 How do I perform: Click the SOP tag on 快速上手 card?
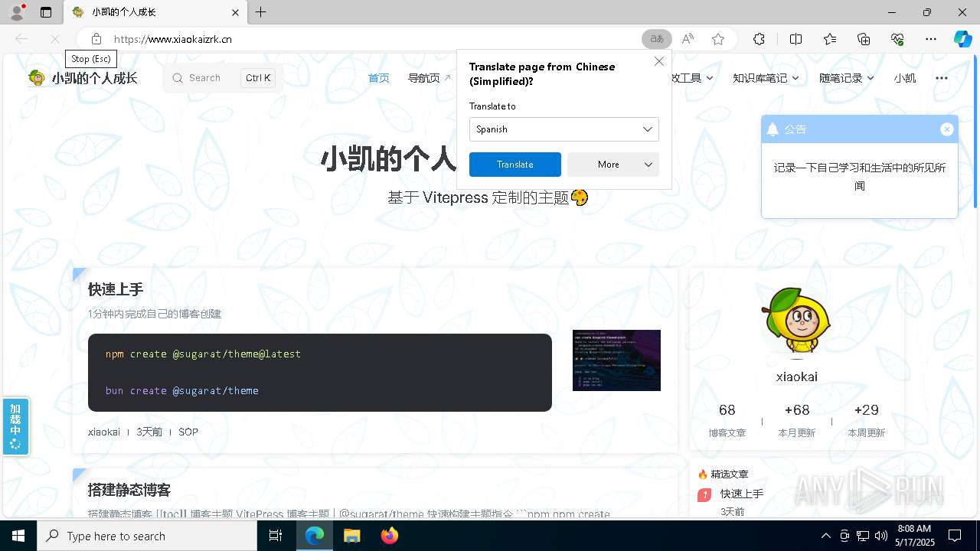[x=188, y=432]
